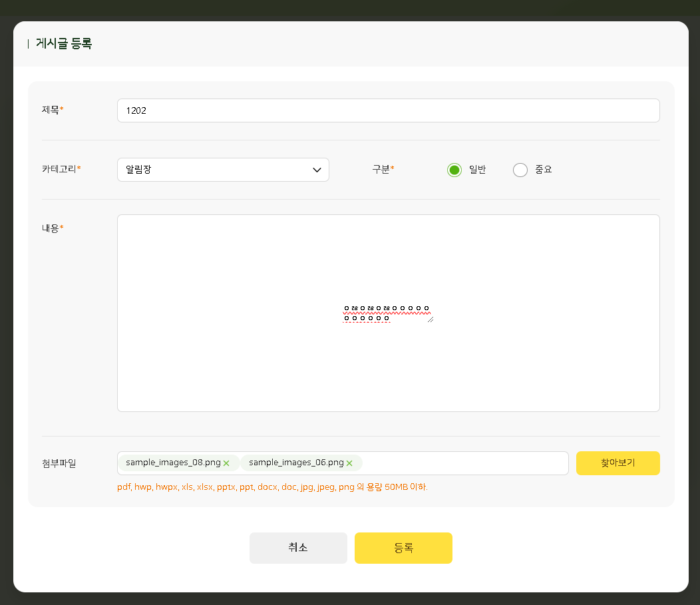This screenshot has width=700, height=605.
Task: Focus the 제목 input containing 1202
Action: point(388,110)
